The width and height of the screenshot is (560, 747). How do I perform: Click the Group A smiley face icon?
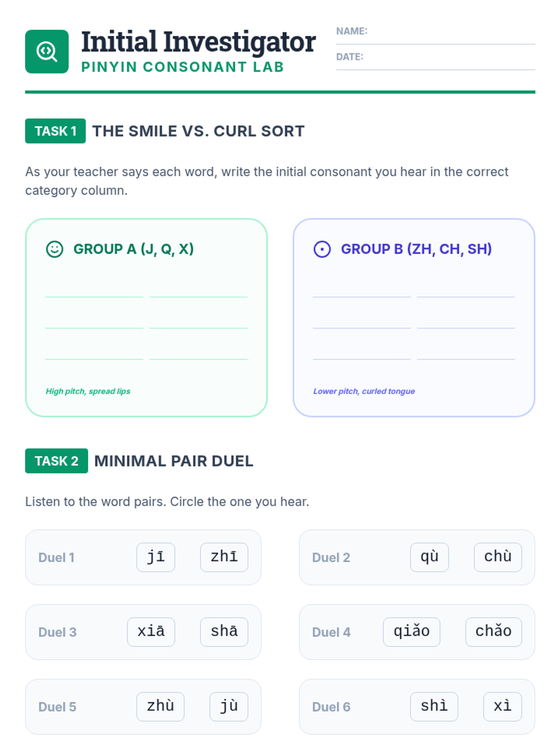[55, 249]
